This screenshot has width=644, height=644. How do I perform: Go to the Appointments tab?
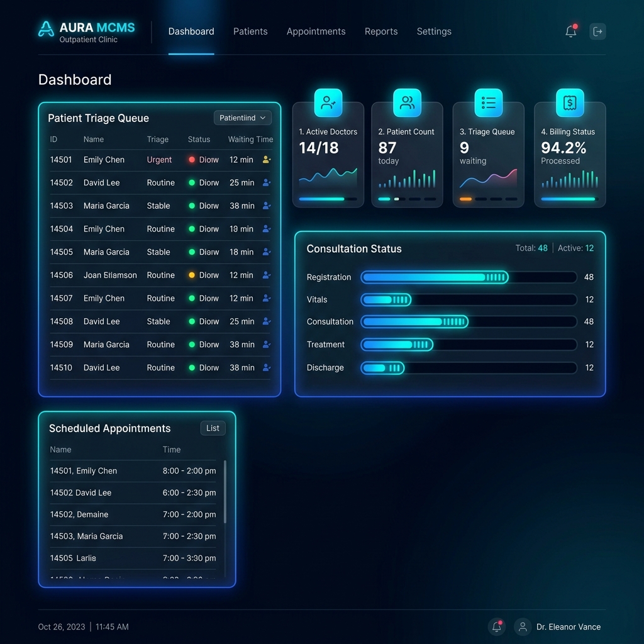click(316, 31)
